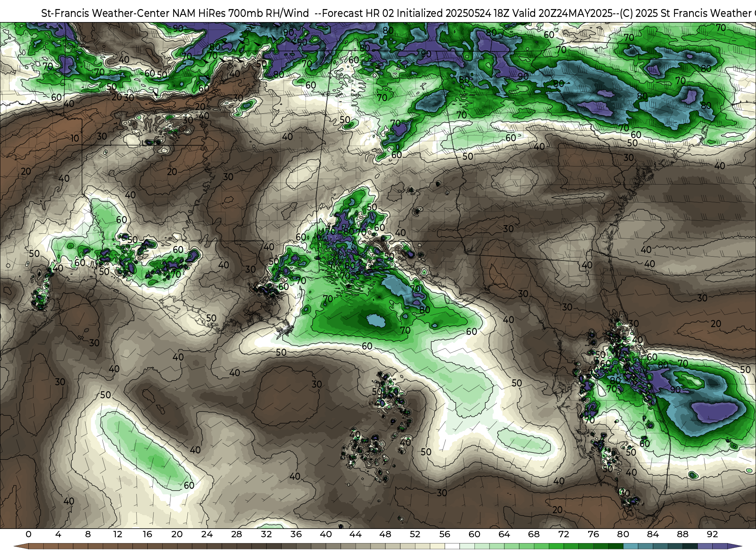Screen dimensions: 756x551
Task: Click the "St-Francis Weather-Center" name in the title
Action: coord(106,13)
